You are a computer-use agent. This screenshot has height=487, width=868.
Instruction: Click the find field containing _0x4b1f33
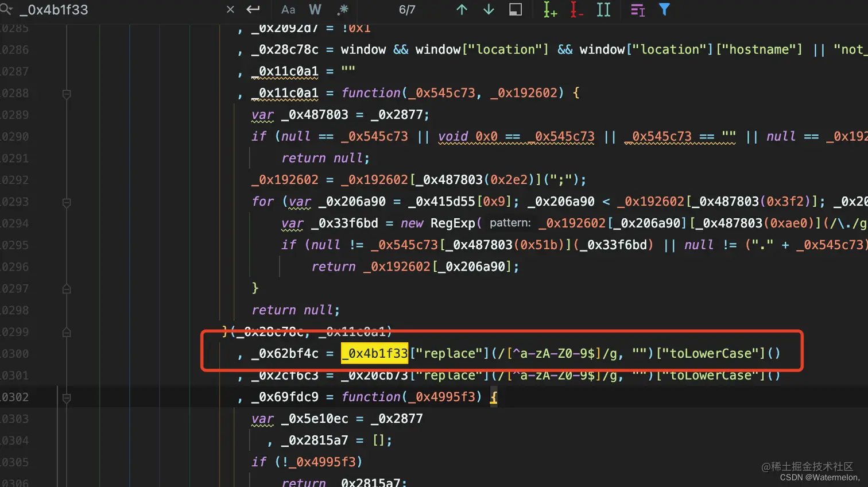coord(121,10)
